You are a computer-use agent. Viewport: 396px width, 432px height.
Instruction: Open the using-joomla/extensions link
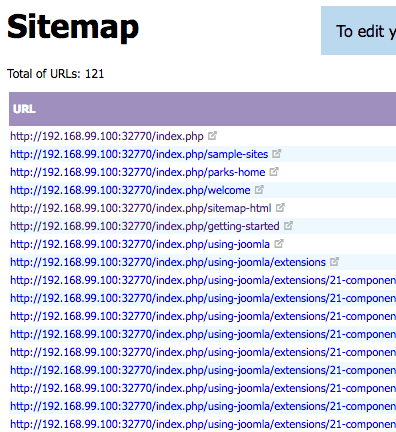tap(168, 262)
